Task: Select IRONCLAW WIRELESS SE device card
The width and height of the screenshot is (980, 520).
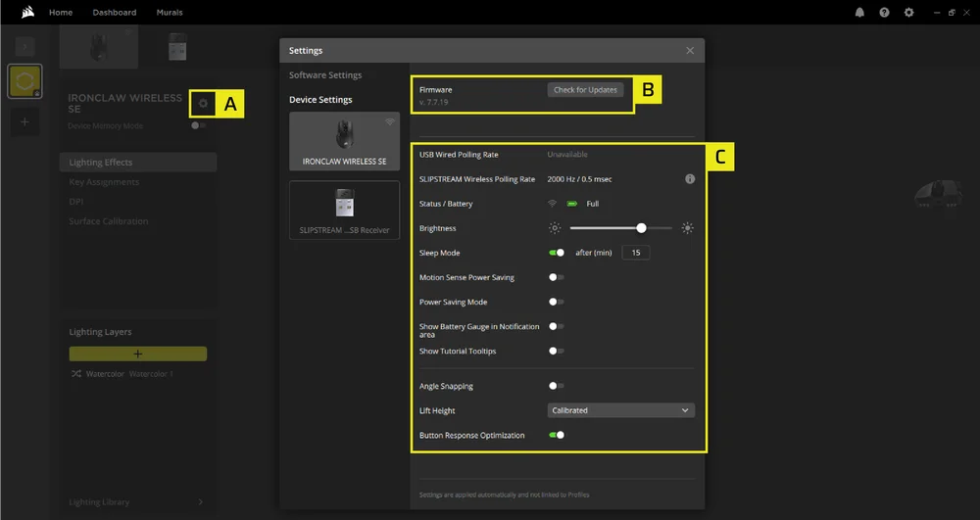Action: tap(344, 141)
